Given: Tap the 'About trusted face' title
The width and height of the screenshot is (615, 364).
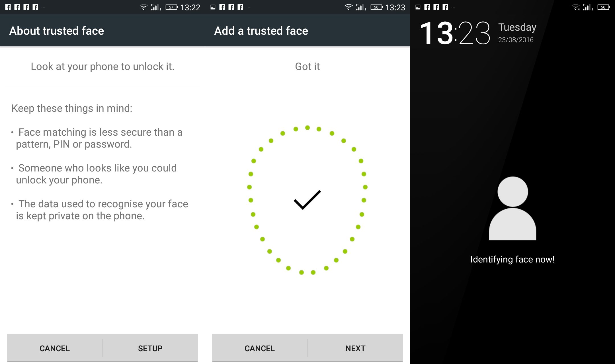Looking at the screenshot, I should point(57,31).
